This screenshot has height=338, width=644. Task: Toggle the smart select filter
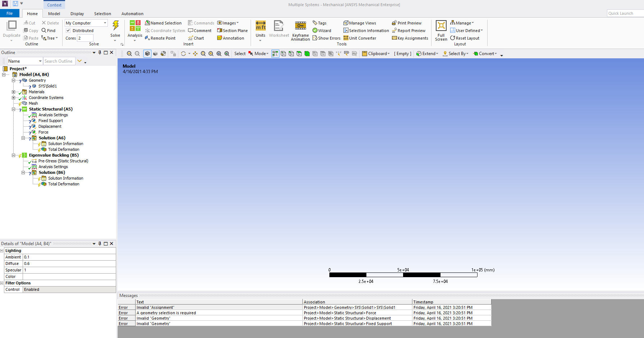[275, 54]
